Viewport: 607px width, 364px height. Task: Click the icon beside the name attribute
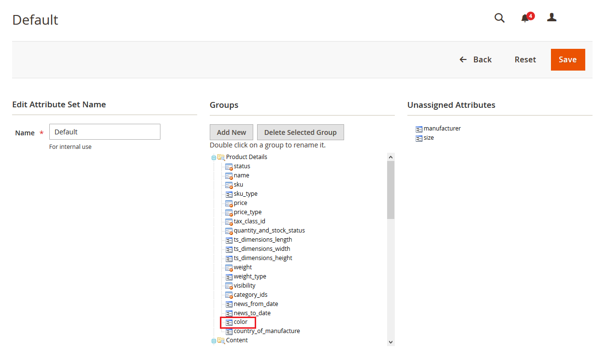coord(229,175)
